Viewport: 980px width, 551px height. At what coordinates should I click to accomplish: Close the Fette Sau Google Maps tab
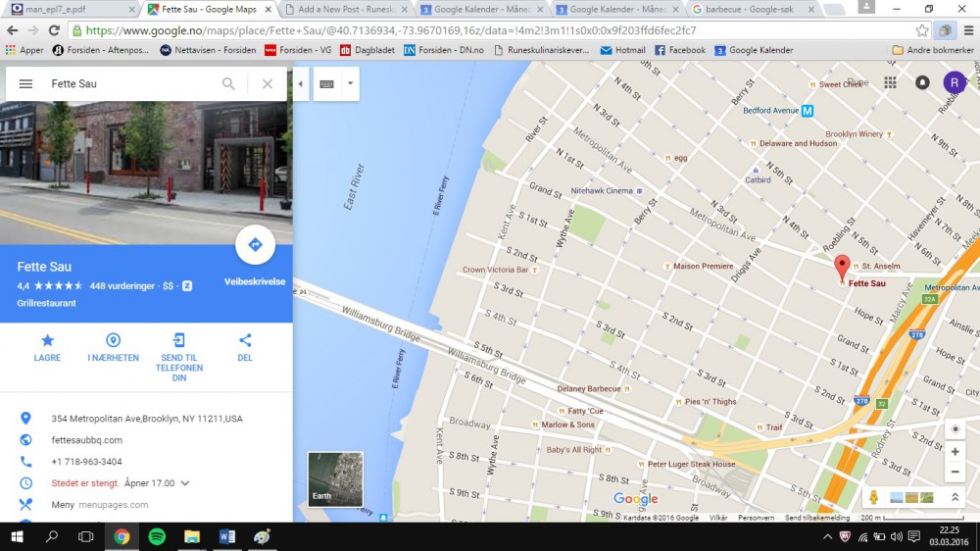(x=269, y=10)
